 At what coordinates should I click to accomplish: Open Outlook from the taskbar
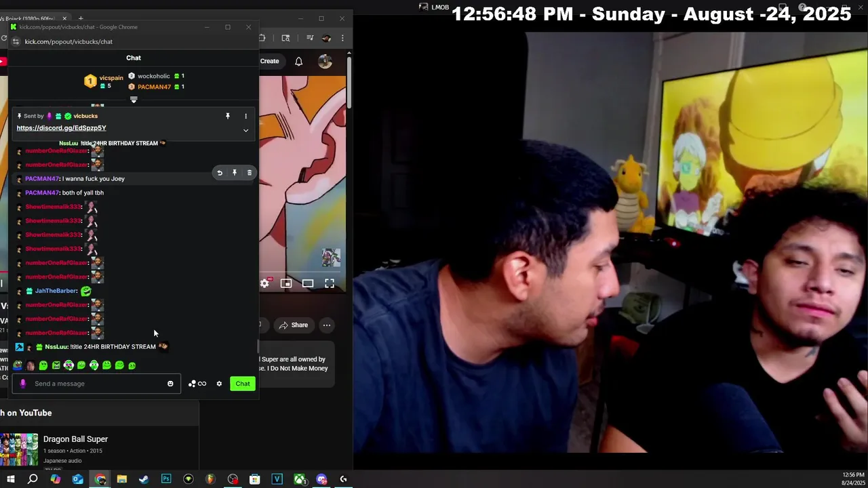77,479
